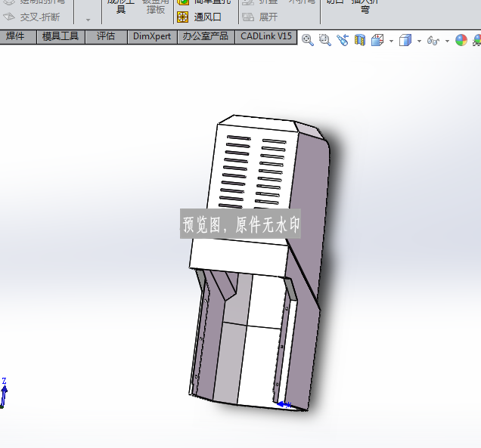
Task: Click the Display Style box icon
Action: (x=405, y=40)
